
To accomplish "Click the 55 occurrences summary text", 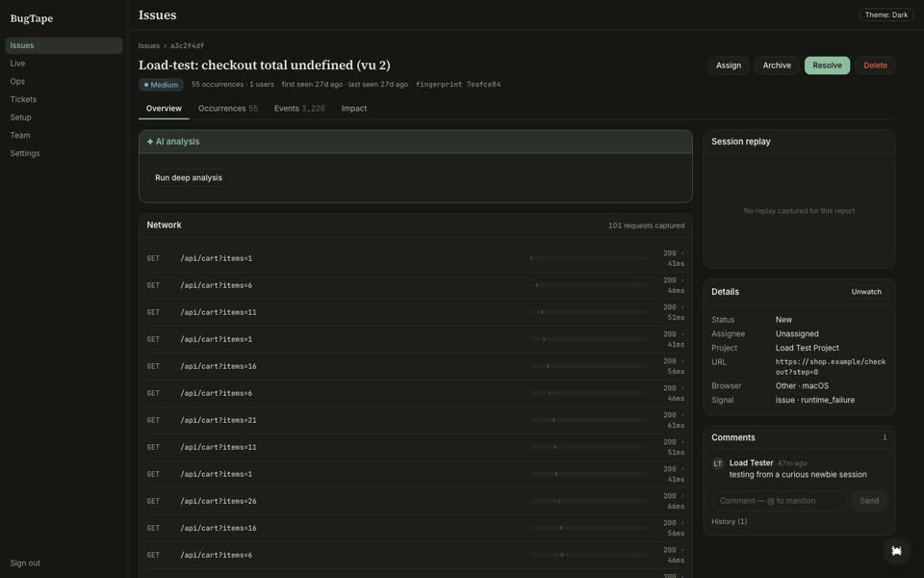I will click(x=218, y=85).
